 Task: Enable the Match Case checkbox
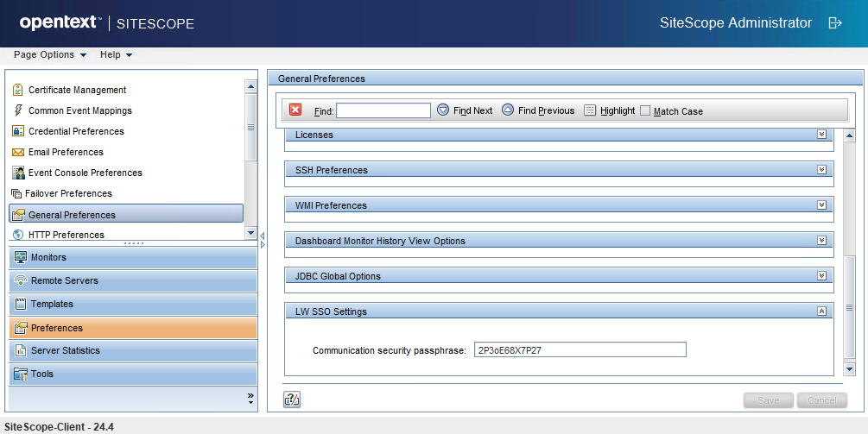[x=645, y=110]
